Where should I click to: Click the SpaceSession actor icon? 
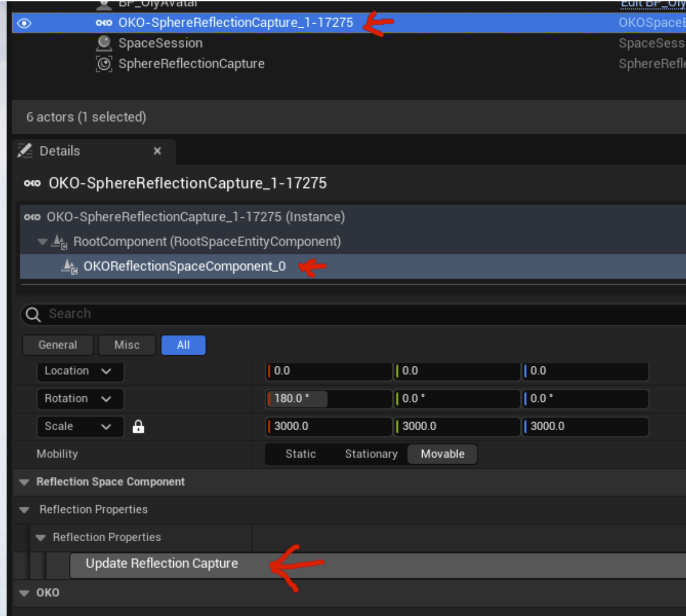[x=104, y=43]
